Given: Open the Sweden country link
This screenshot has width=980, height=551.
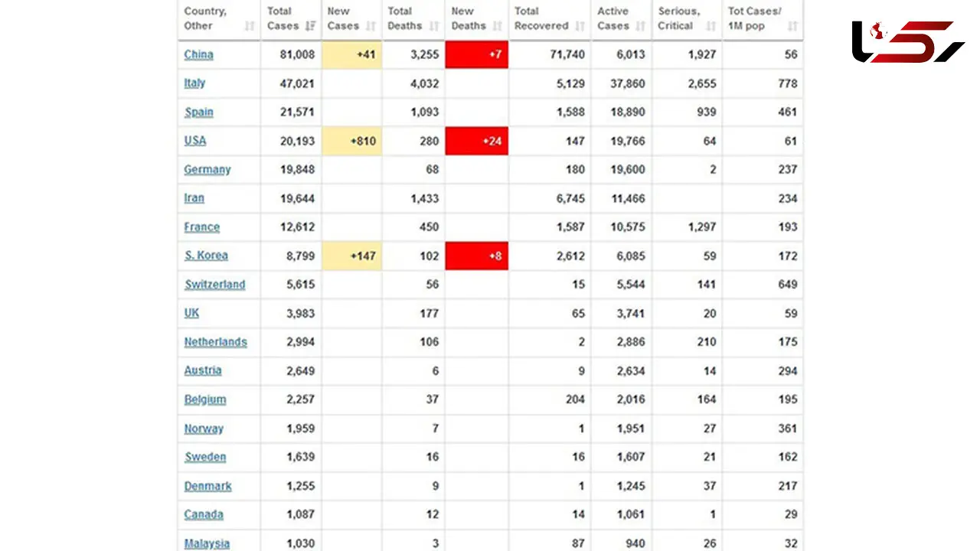Looking at the screenshot, I should click(x=204, y=457).
